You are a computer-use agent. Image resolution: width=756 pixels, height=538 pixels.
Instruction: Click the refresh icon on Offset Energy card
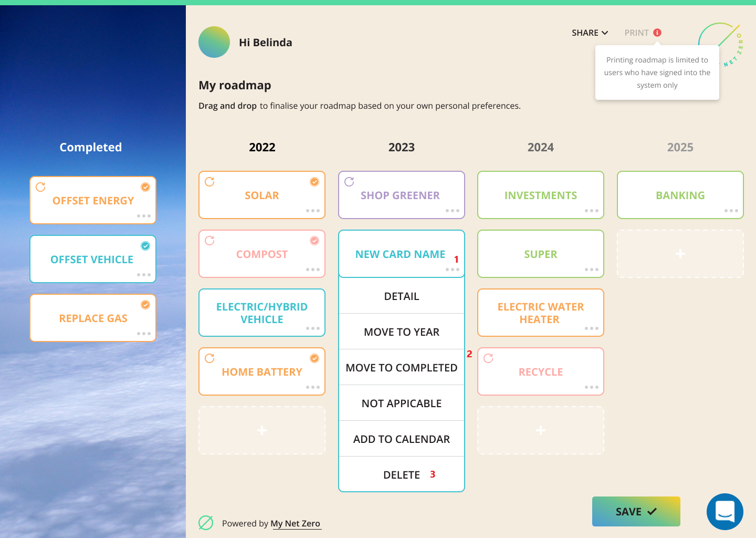click(x=40, y=187)
